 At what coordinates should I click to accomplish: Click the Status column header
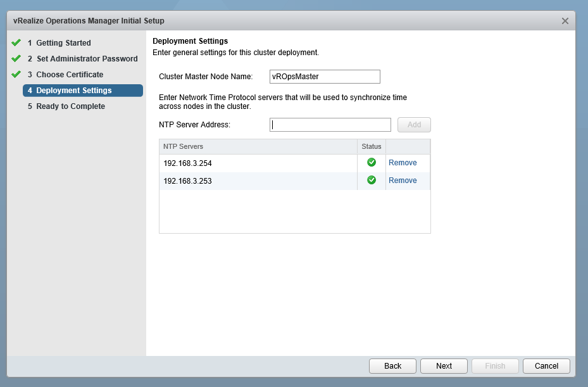(372, 146)
